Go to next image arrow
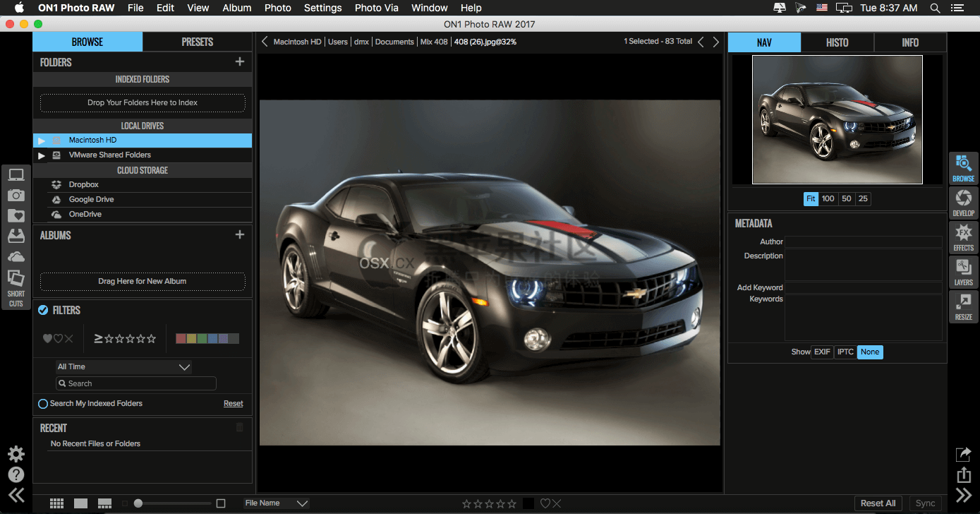 click(x=716, y=42)
